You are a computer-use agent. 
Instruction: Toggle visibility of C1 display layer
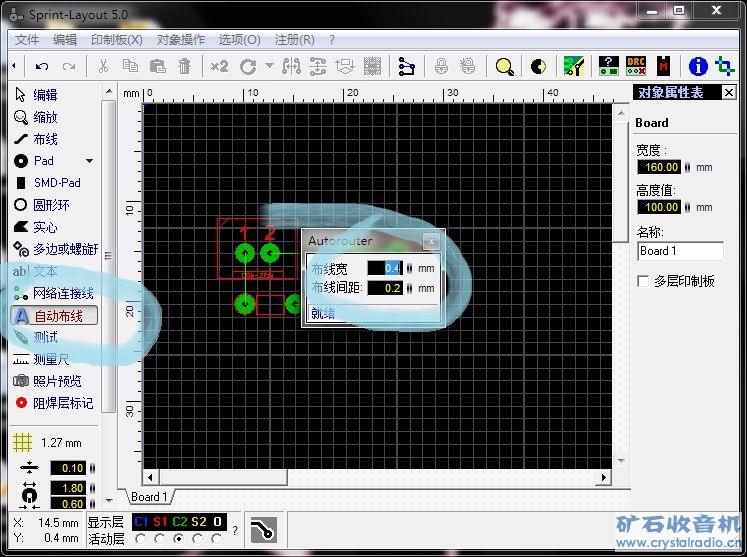[x=141, y=522]
